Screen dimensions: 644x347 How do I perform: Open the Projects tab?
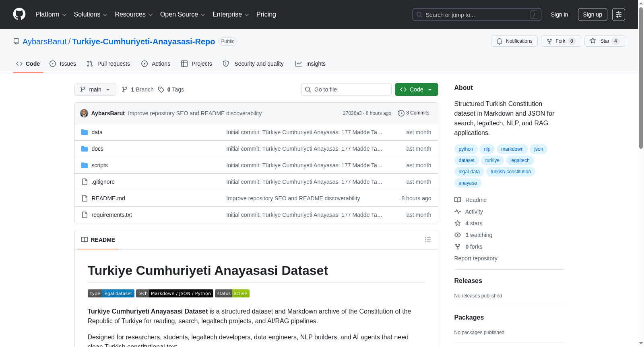point(196,64)
